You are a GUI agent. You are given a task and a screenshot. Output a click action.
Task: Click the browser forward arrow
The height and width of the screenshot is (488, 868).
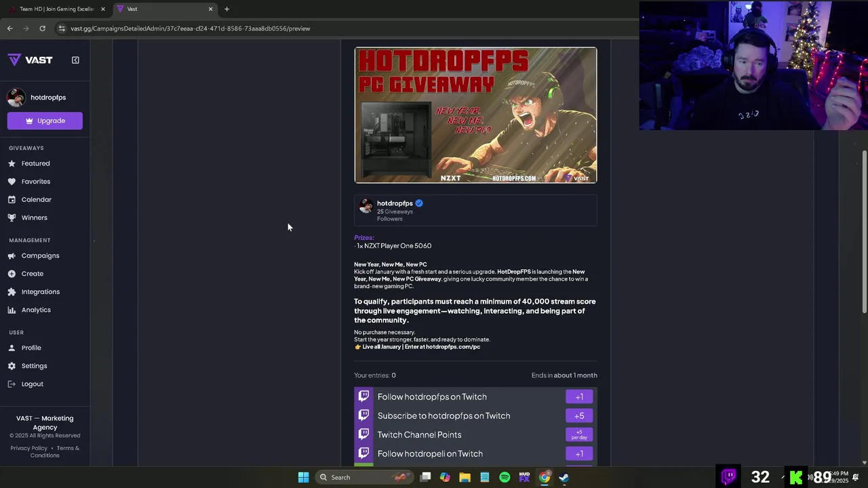point(26,28)
